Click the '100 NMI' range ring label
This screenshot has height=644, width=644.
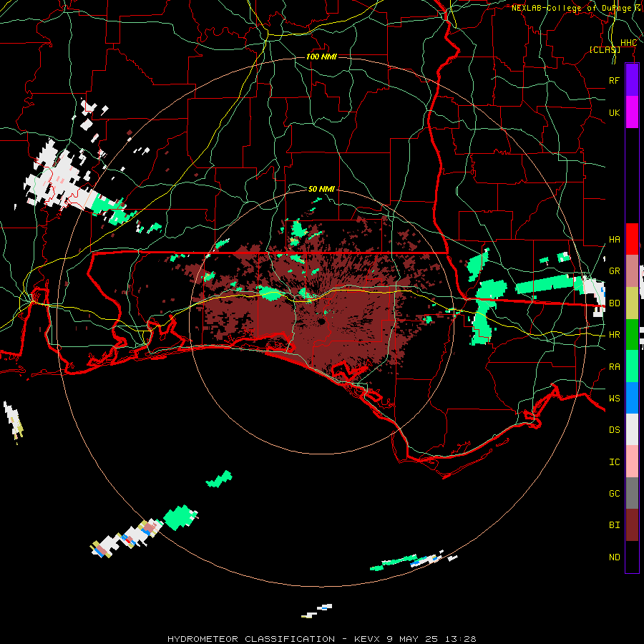321,57
